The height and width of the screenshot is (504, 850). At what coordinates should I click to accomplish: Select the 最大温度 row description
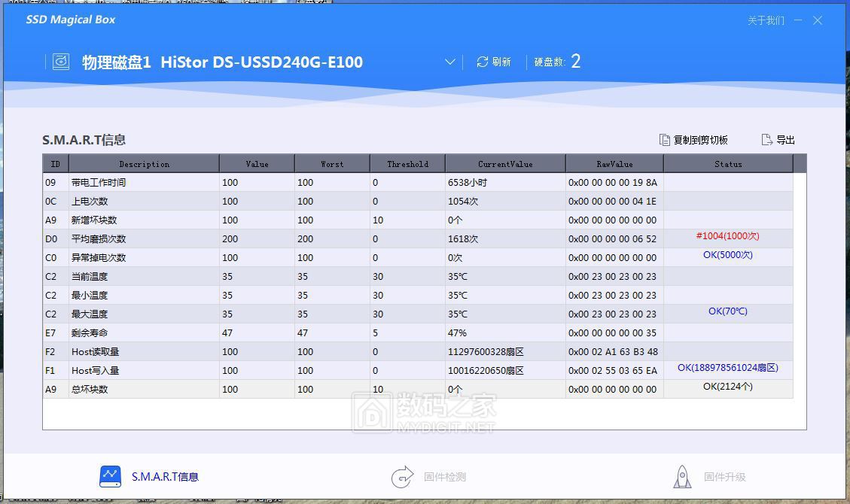coord(90,314)
